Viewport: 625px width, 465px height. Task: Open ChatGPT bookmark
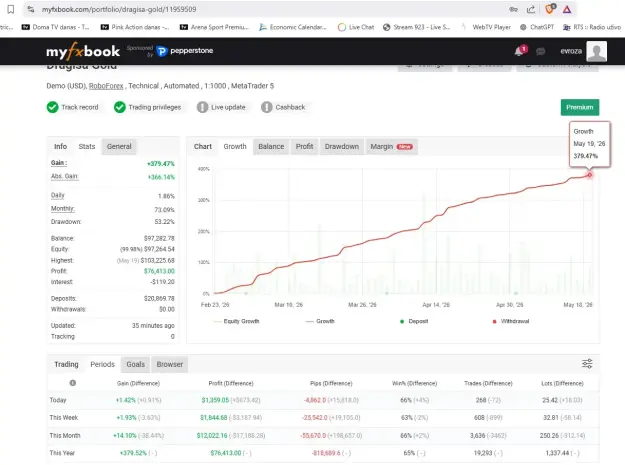(x=537, y=27)
